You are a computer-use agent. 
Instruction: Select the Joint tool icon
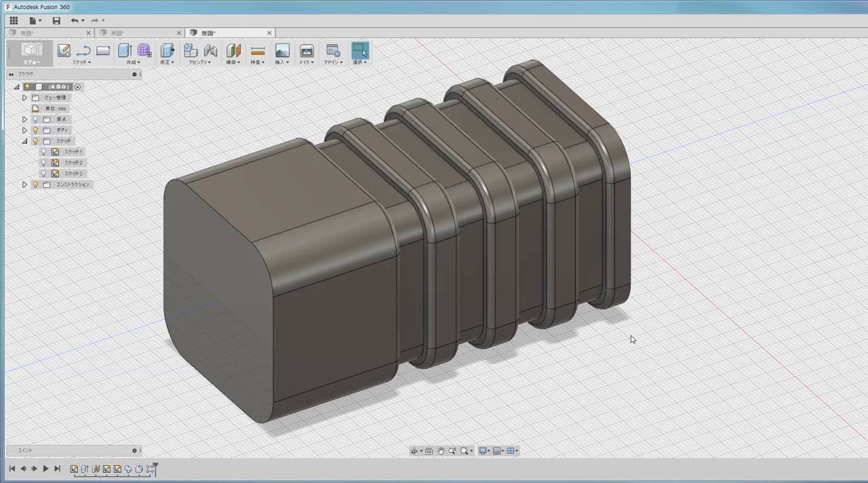click(x=210, y=50)
